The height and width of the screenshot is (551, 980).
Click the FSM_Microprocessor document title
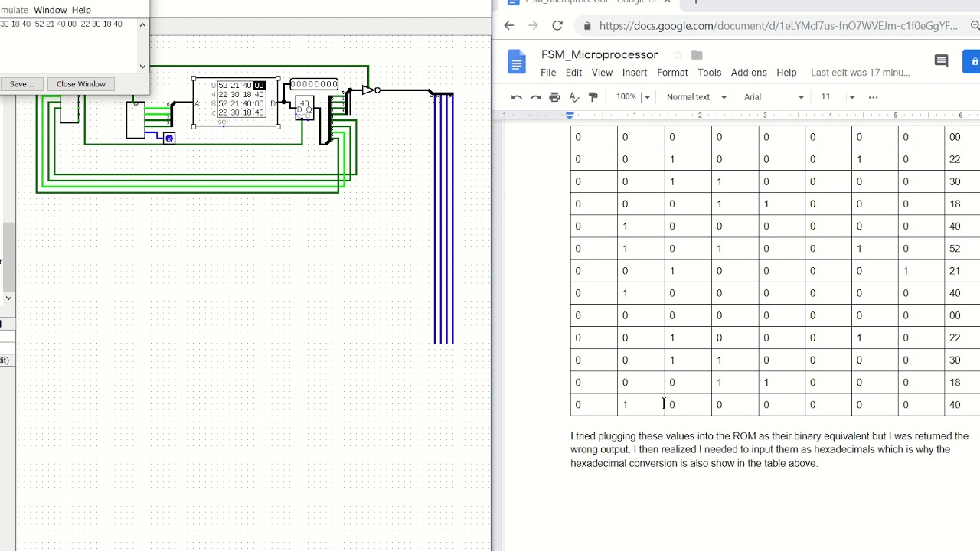click(x=599, y=54)
